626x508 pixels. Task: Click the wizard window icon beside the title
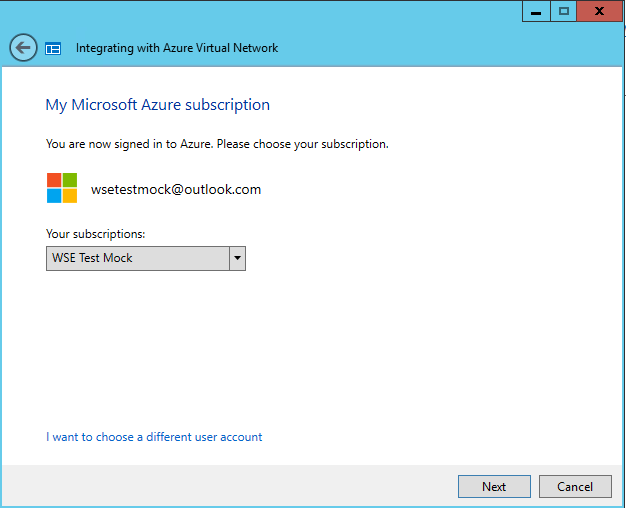coord(53,49)
